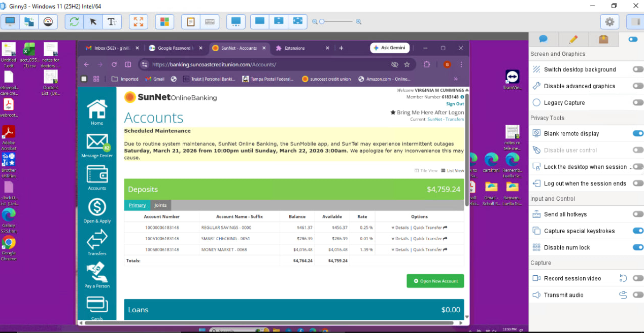644x333 pixels.
Task: Click the browser address bar URL
Action: click(x=214, y=64)
